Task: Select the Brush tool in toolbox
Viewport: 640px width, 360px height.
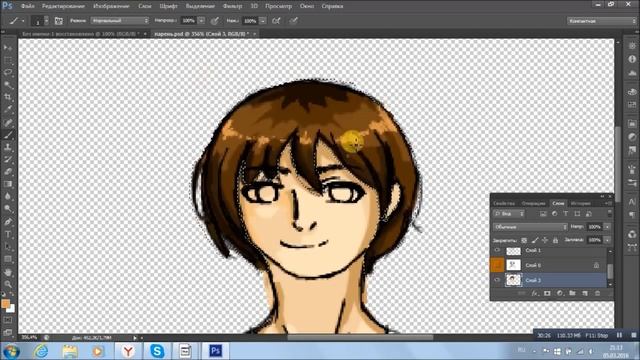Action: [x=8, y=134]
